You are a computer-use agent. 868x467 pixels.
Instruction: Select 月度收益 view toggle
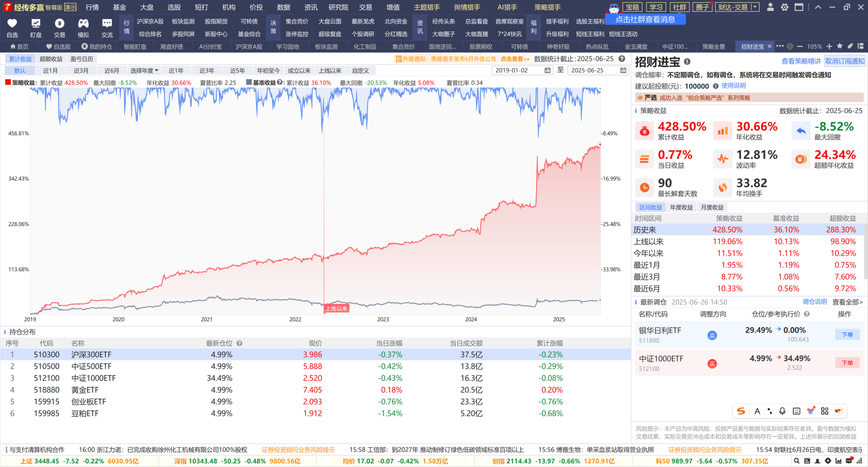(x=712, y=207)
